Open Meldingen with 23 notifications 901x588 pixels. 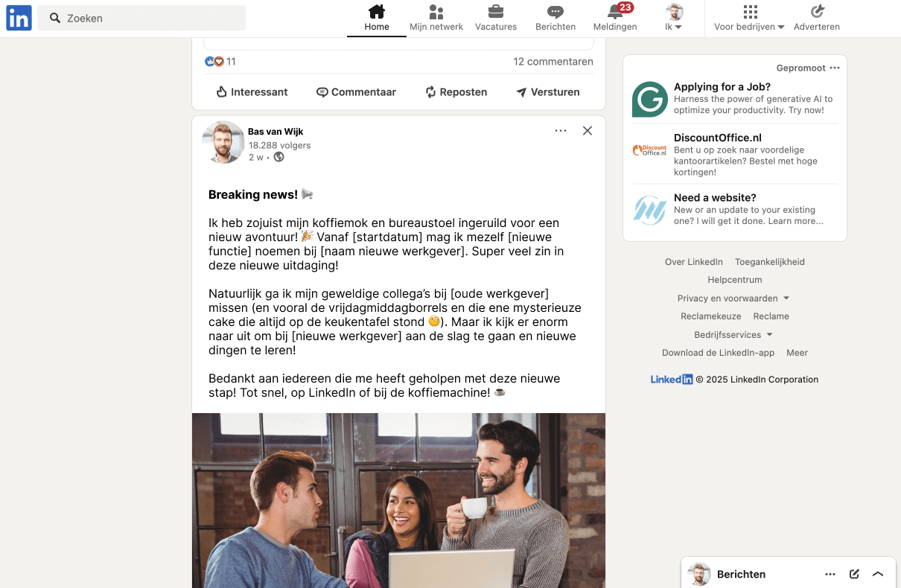click(615, 19)
